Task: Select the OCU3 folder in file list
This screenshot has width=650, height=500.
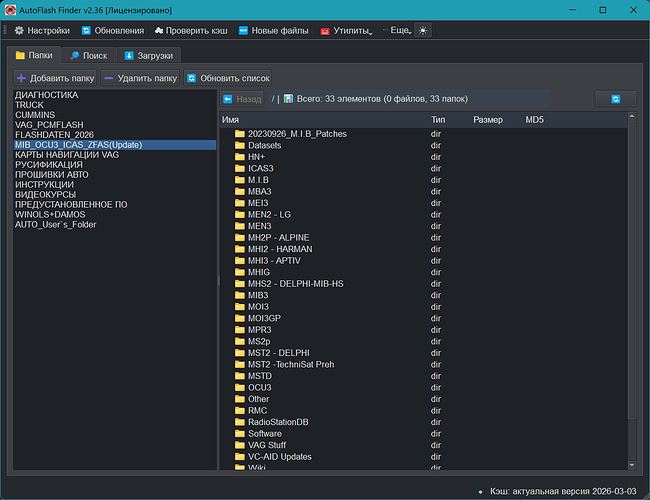Action: 259,387
